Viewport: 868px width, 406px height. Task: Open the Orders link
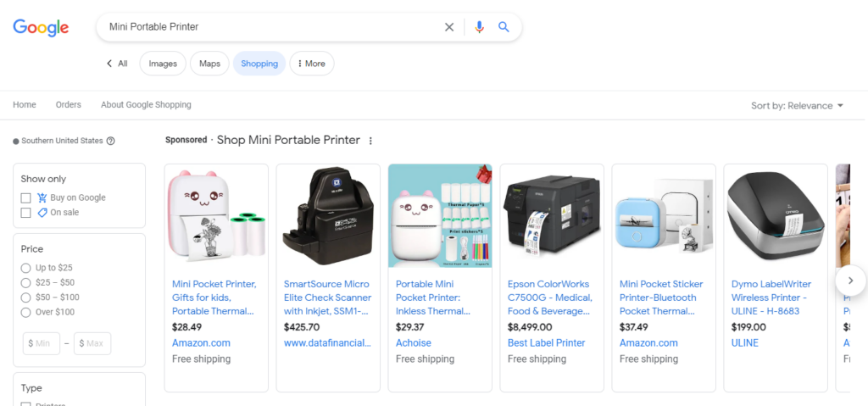click(x=68, y=105)
